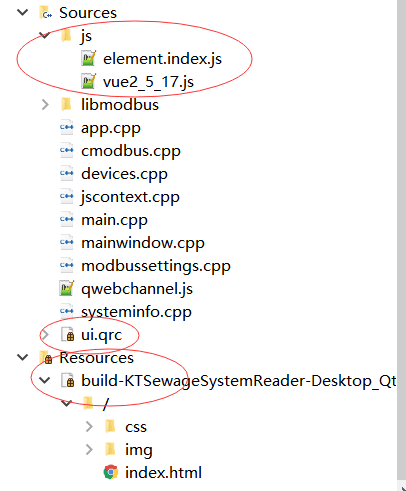Collapse the Sources tree node
This screenshot has height=491, width=406.
[x=22, y=13]
